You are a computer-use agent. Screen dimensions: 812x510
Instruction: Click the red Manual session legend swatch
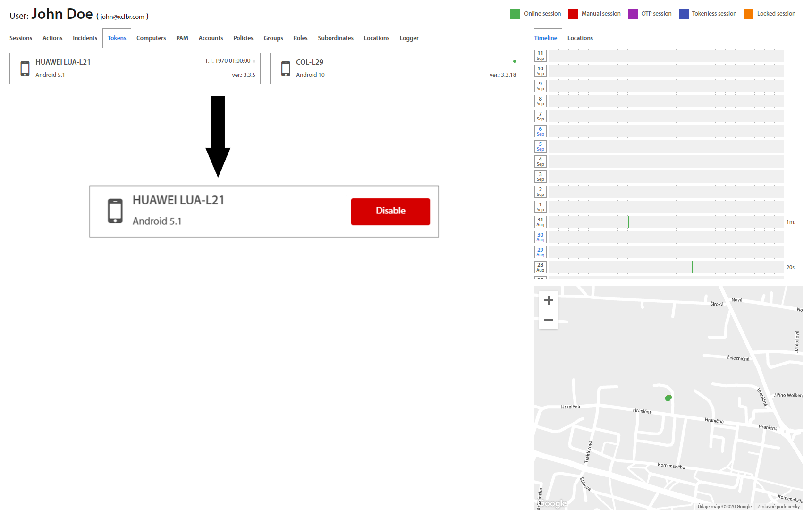573,14
